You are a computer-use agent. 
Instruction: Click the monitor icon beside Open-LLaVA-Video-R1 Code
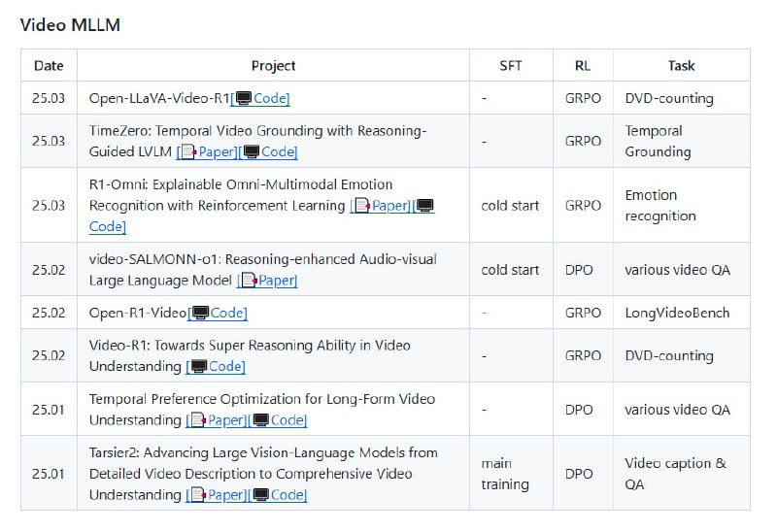click(244, 98)
